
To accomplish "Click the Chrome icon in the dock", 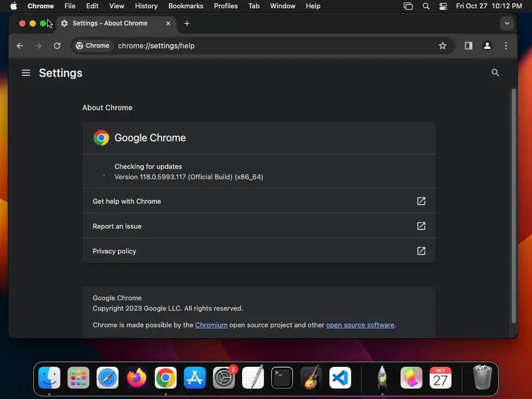I will 166,378.
